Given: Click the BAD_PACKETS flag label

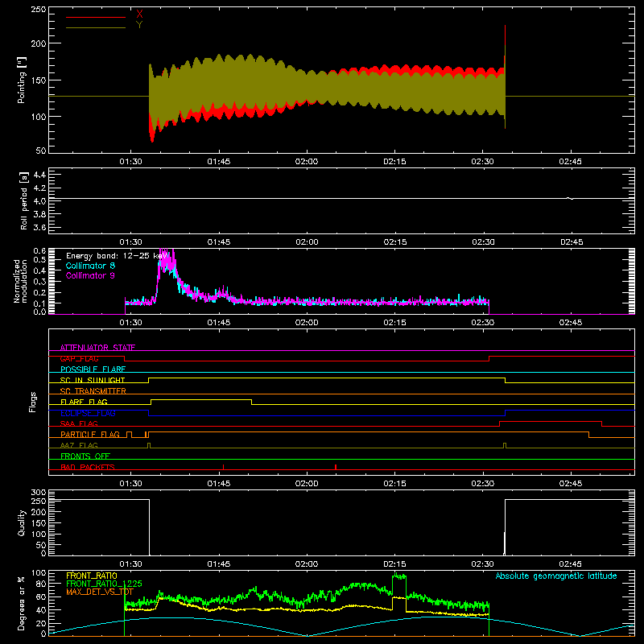Looking at the screenshot, I should pyautogui.click(x=88, y=467).
